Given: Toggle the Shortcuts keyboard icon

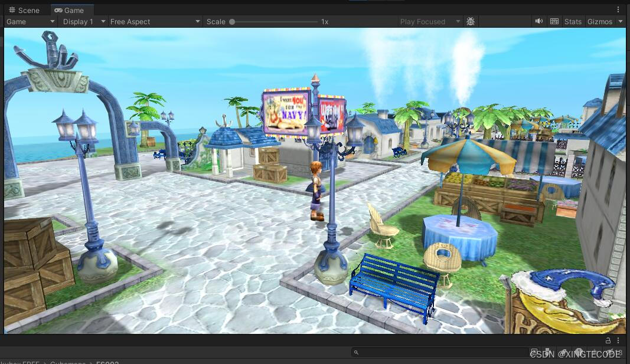Looking at the screenshot, I should point(554,21).
